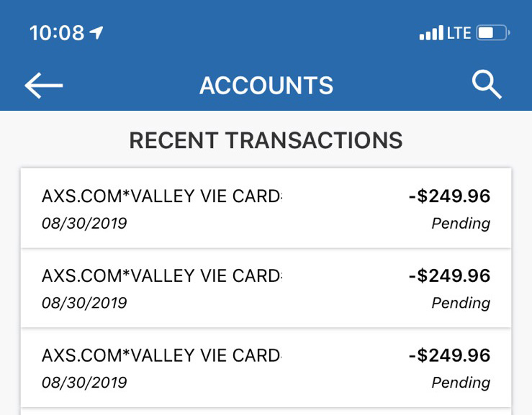
Task: Tap the ACCOUNTS header title
Action: pos(266,86)
